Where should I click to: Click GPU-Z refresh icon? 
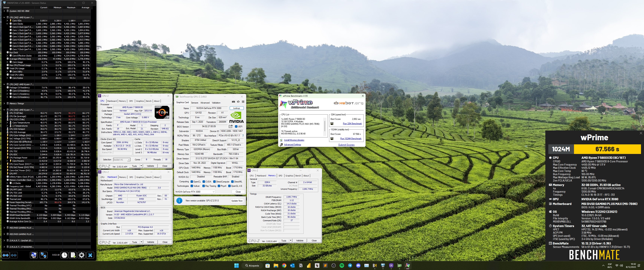pos(238,102)
